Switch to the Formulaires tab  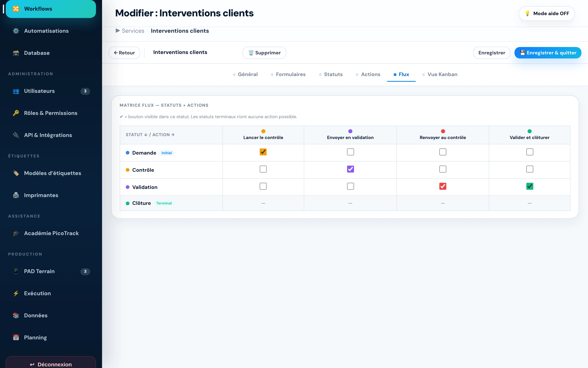pos(288,74)
